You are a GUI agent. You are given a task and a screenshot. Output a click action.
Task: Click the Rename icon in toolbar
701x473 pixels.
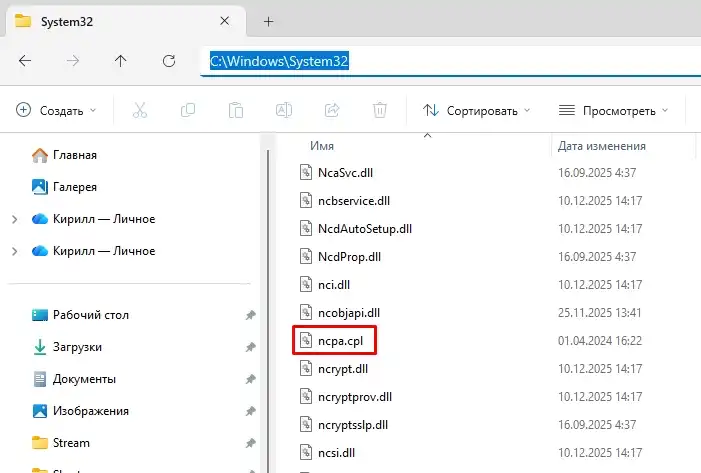tap(284, 110)
